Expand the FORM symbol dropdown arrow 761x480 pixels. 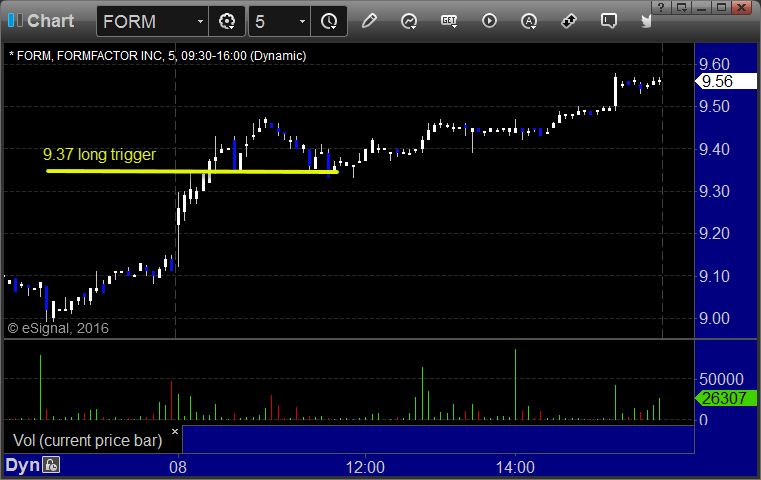(200, 21)
